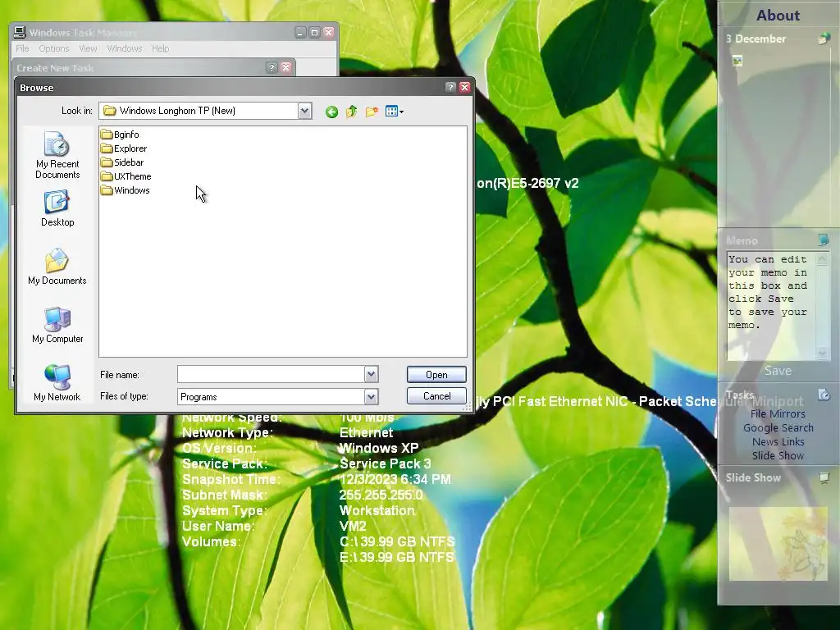Select the UXTheme folder
This screenshot has width=840, height=630.
click(126, 176)
